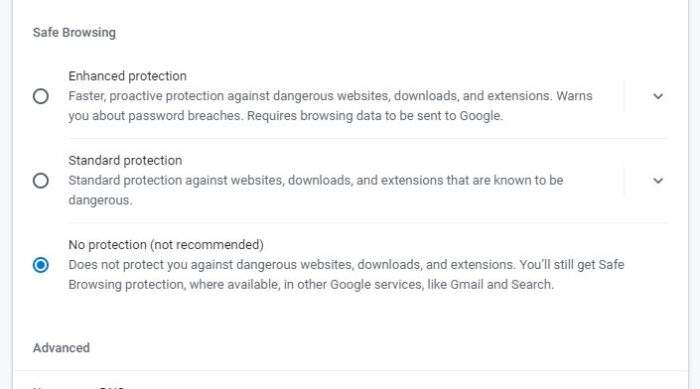This screenshot has width=700, height=389.
Task: Click the No protection (not recommended) title
Action: tap(166, 245)
